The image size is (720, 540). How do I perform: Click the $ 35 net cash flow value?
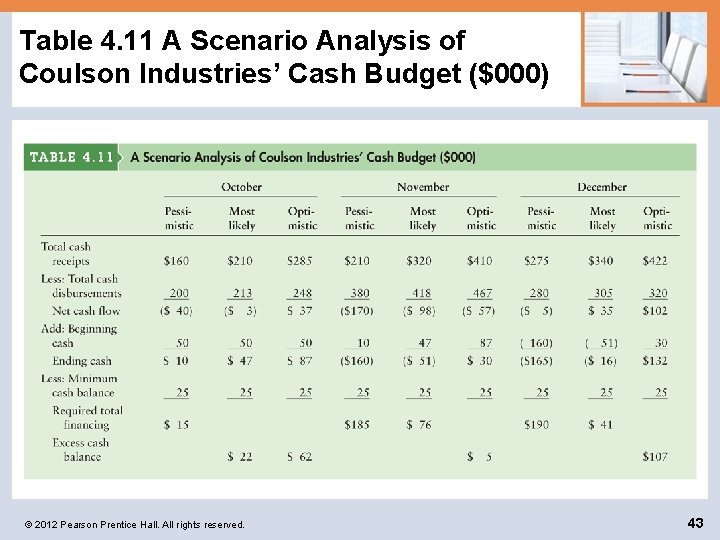(x=601, y=311)
